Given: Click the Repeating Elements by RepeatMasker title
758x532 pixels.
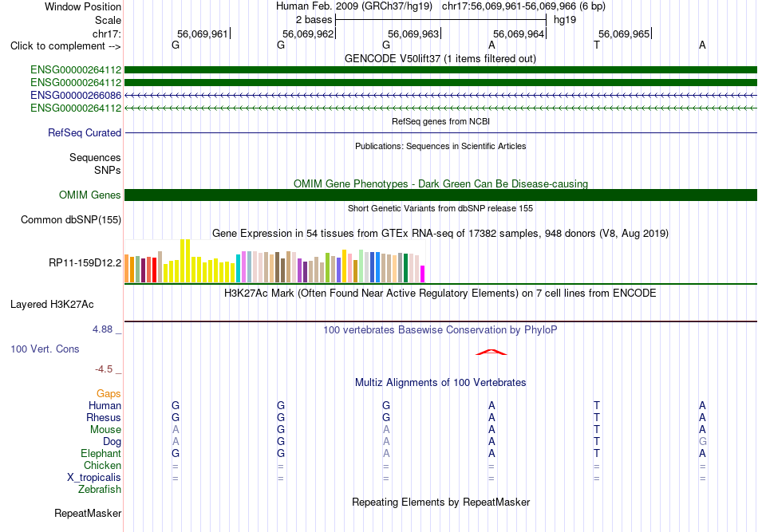Looking at the screenshot, I should click(x=440, y=502).
